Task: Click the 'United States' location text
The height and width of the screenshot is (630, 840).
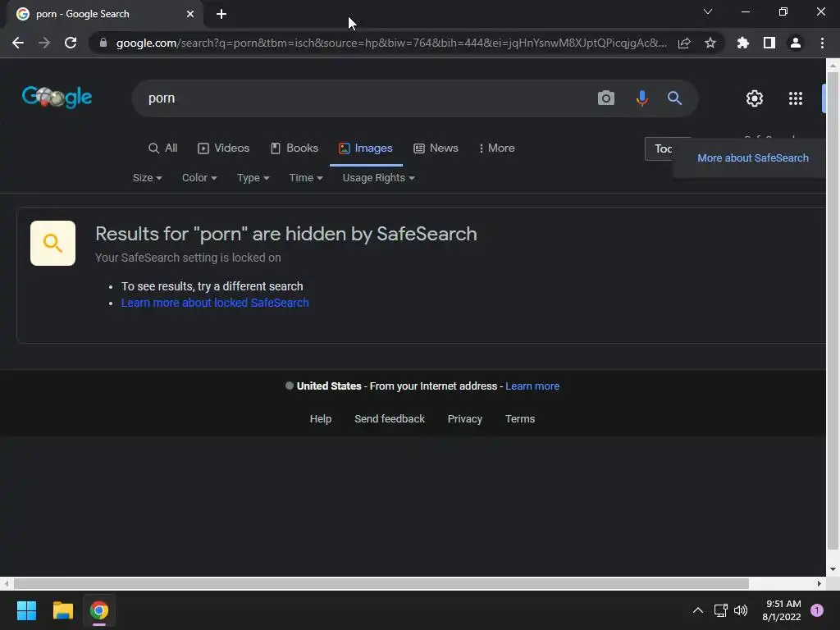Action: [x=329, y=386]
